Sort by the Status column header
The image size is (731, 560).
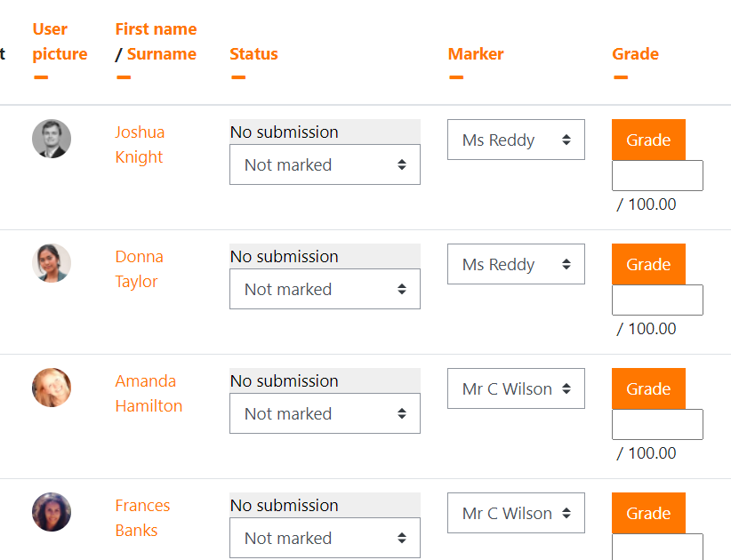click(x=253, y=54)
